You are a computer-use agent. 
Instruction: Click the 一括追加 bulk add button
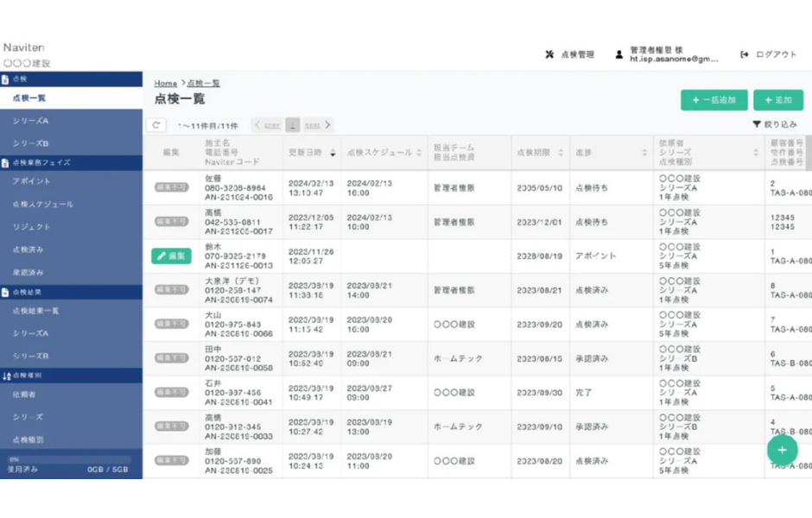(x=714, y=100)
